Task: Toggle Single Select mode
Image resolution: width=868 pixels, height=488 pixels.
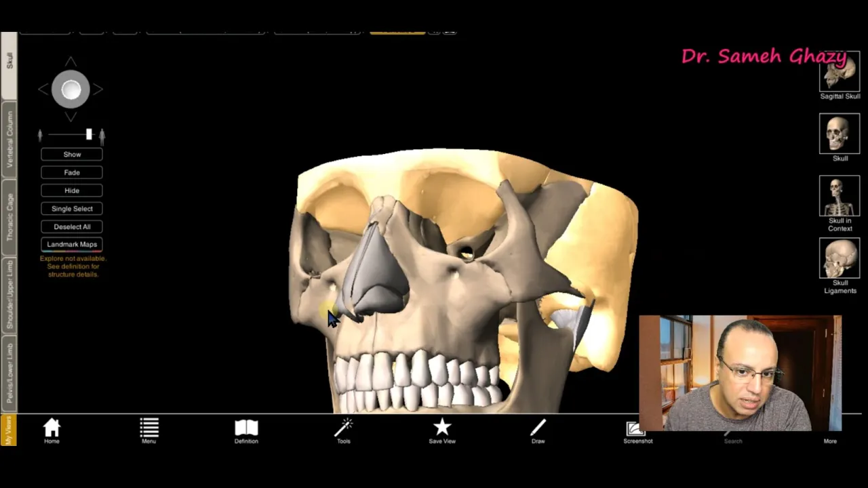Action: [x=72, y=209]
